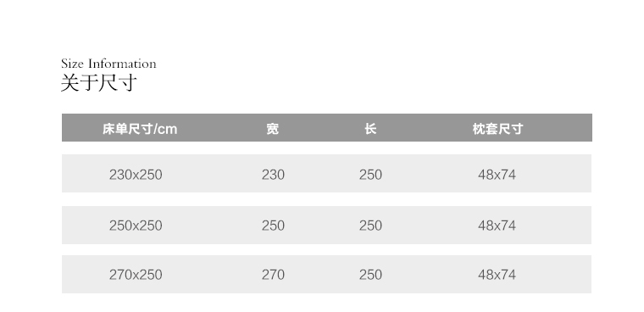Click the 'Size Information' heading text
Screen dimensions: 644x312
[108, 64]
